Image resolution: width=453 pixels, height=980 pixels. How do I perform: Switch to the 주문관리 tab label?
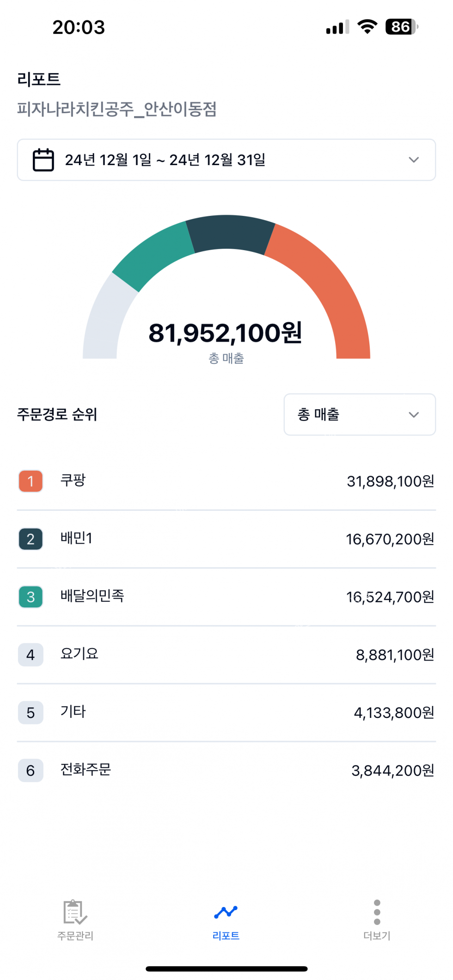tap(75, 936)
